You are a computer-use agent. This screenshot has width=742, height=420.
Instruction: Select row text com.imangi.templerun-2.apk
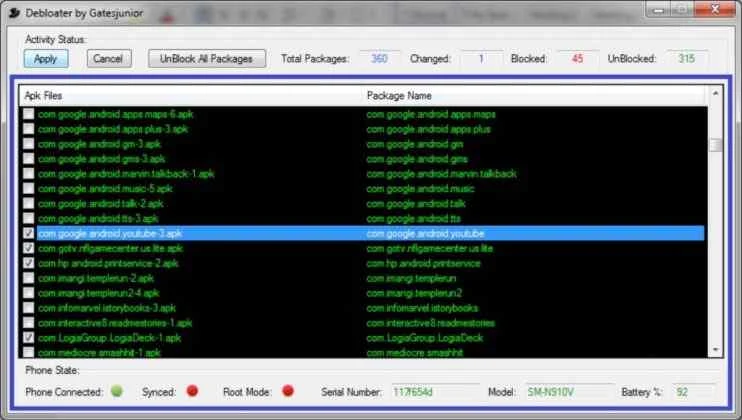click(96, 278)
